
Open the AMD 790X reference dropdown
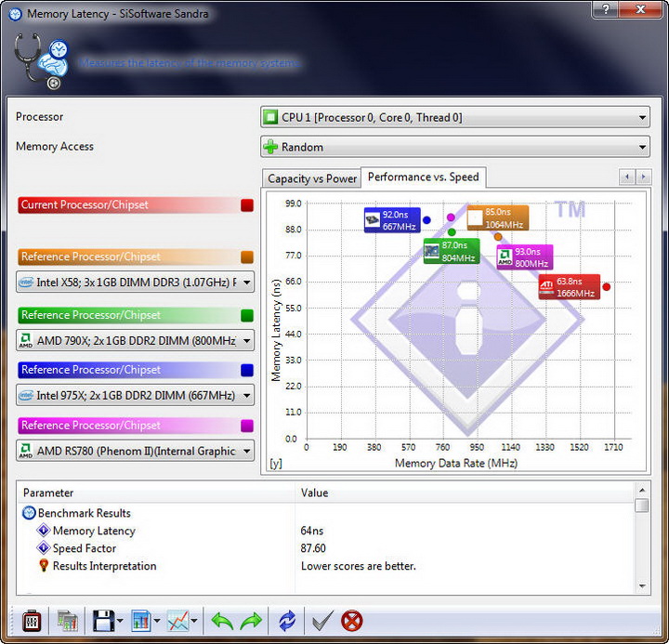tap(136, 340)
